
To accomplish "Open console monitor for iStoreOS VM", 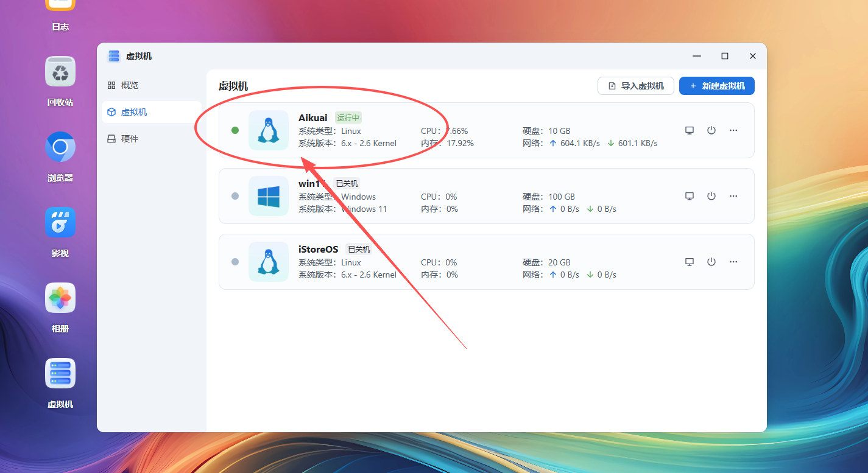I will pos(690,262).
